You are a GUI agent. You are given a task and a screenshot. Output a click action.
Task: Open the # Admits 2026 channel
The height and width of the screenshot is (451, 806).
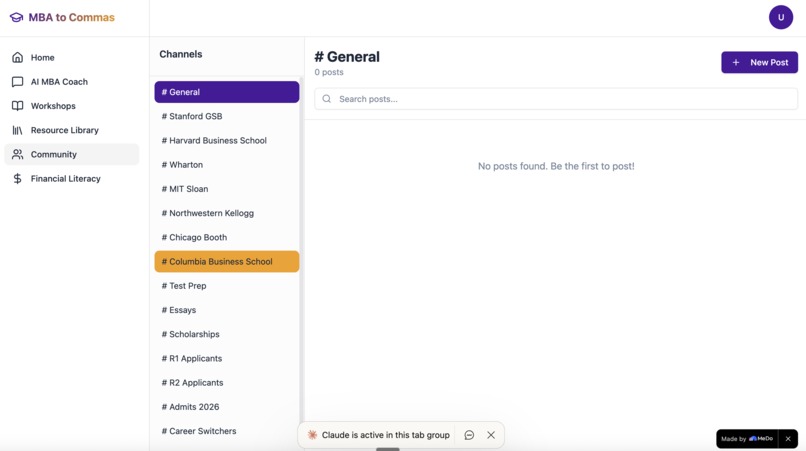[x=227, y=406]
